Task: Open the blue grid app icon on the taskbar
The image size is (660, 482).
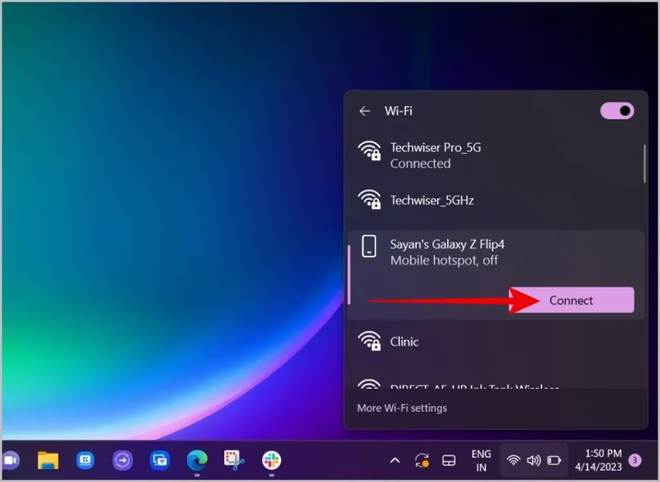Action: (85, 460)
